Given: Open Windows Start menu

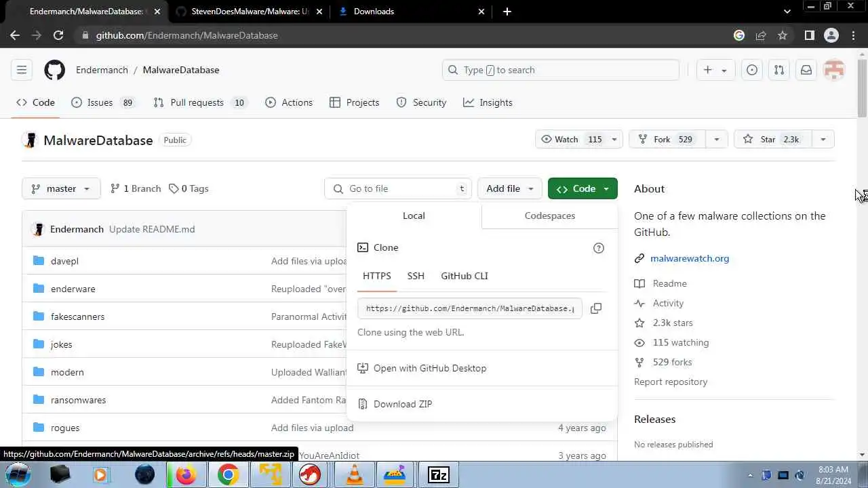Looking at the screenshot, I should coord(18,474).
